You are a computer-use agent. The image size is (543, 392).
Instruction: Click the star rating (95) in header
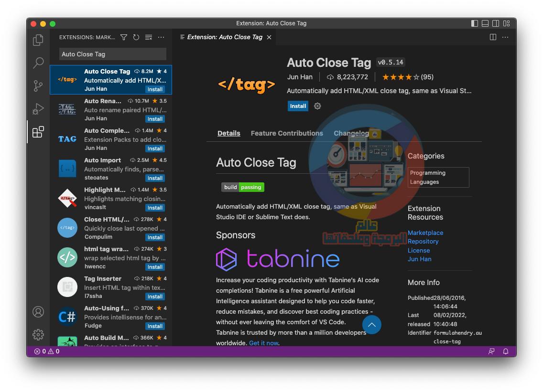(408, 77)
